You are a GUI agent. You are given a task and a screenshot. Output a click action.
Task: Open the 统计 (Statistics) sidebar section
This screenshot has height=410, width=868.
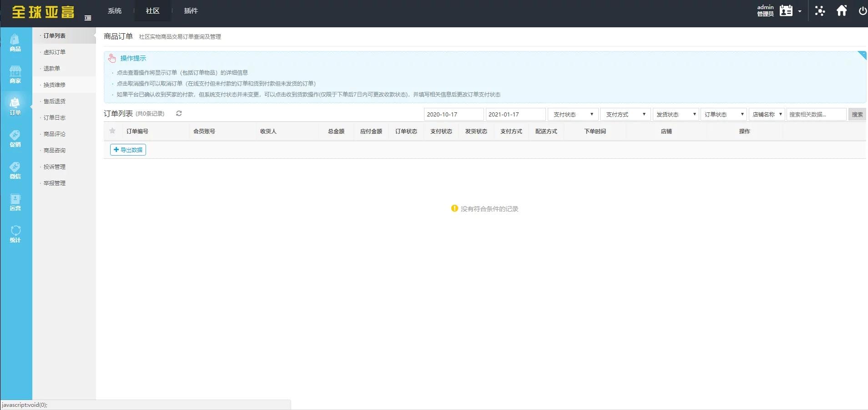[15, 233]
